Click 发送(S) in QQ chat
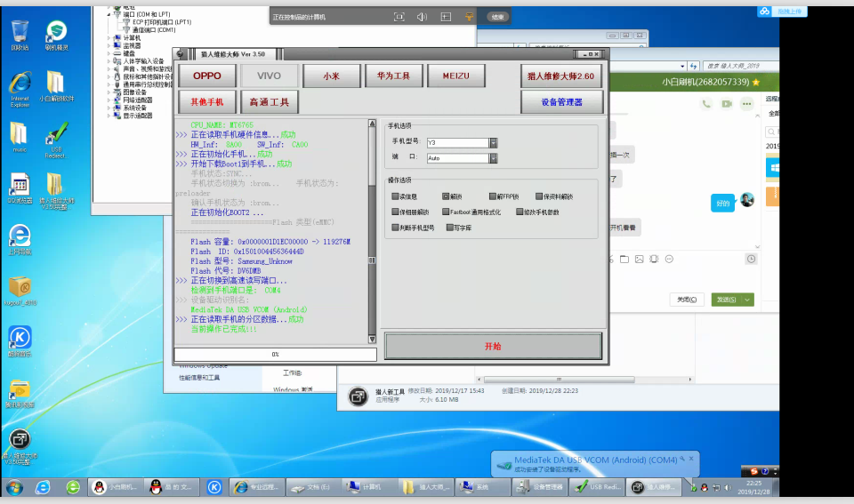854x504 pixels. coord(726,300)
